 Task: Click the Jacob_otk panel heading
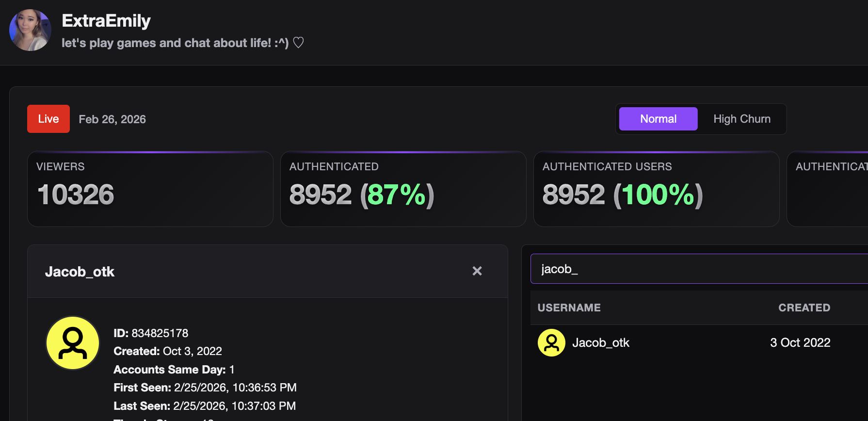(80, 272)
